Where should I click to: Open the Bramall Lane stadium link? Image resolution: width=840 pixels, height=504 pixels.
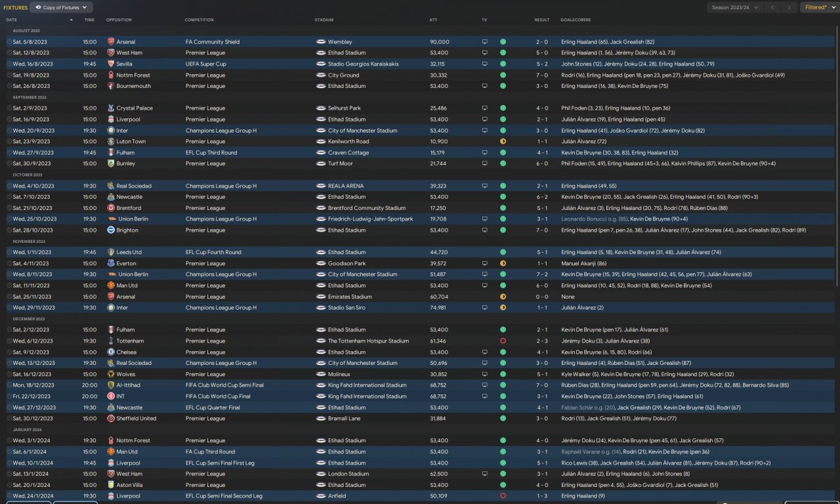[344, 419]
